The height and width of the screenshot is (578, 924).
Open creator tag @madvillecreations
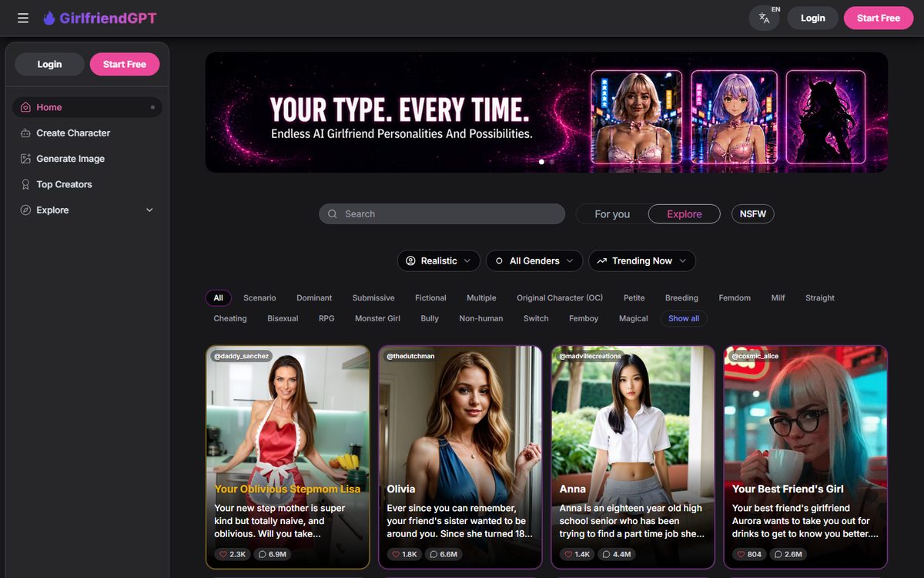click(591, 356)
